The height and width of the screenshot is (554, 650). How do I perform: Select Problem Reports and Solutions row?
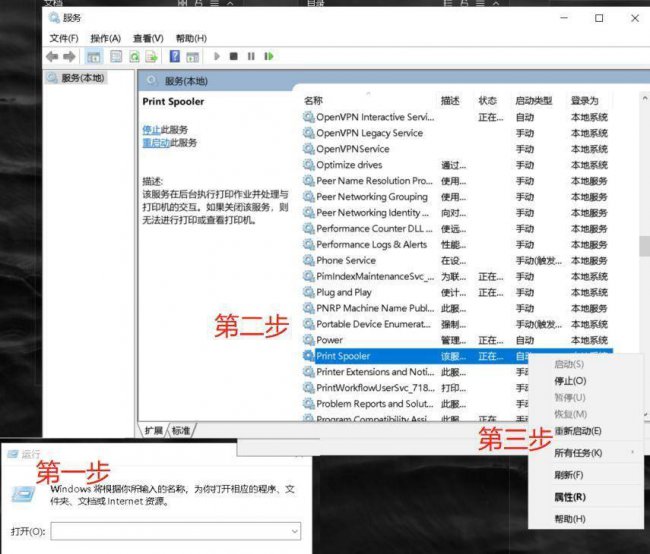415,404
